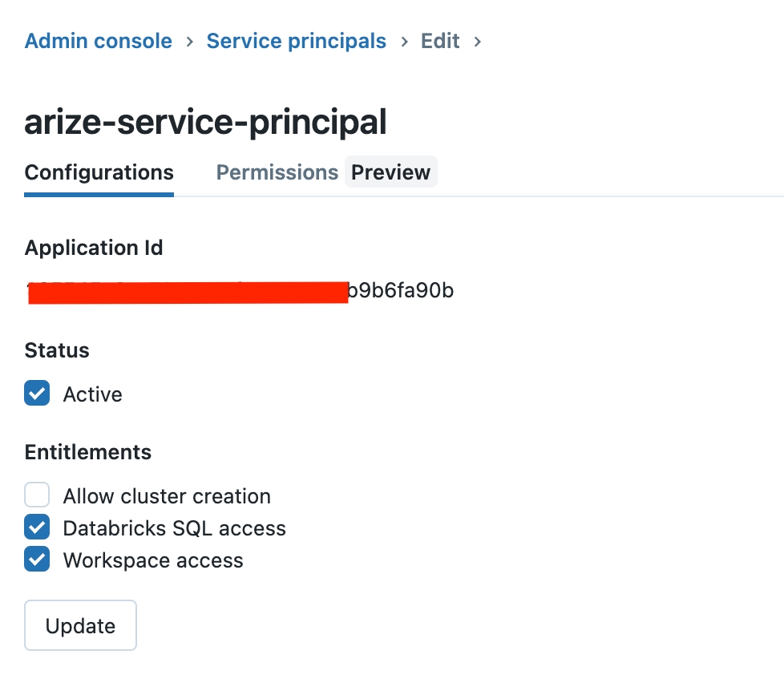Disable the Databricks SQL access checkbox
The width and height of the screenshot is (784, 691).
(37, 527)
